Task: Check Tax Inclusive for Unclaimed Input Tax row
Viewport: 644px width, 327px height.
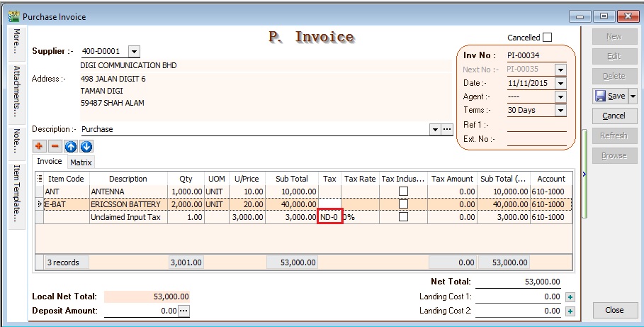Action: [x=402, y=217]
